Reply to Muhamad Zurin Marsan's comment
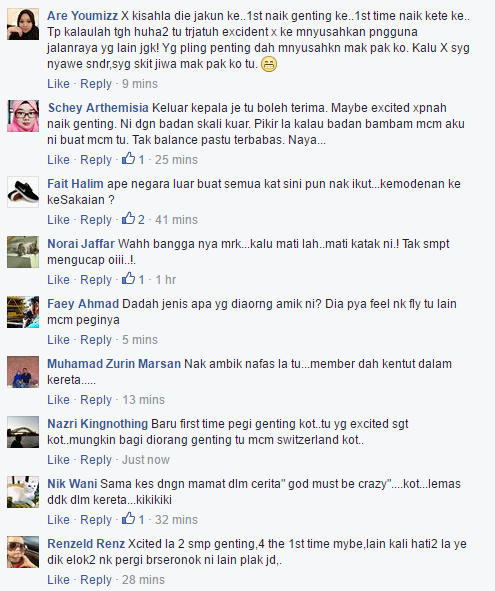The image size is (495, 591). (96, 400)
